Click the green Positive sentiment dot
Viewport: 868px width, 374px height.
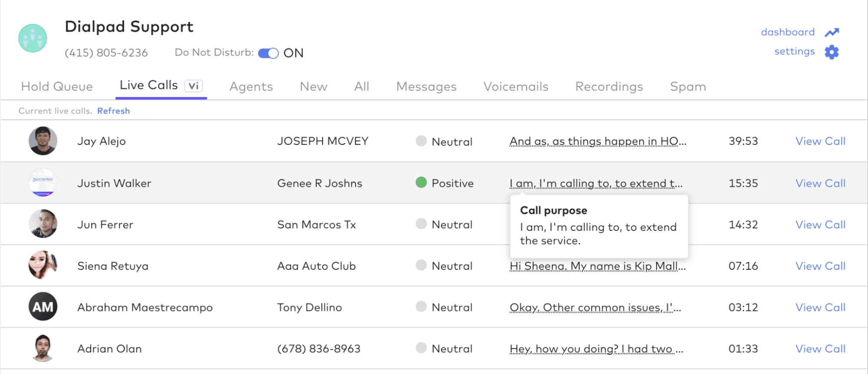pyautogui.click(x=421, y=183)
